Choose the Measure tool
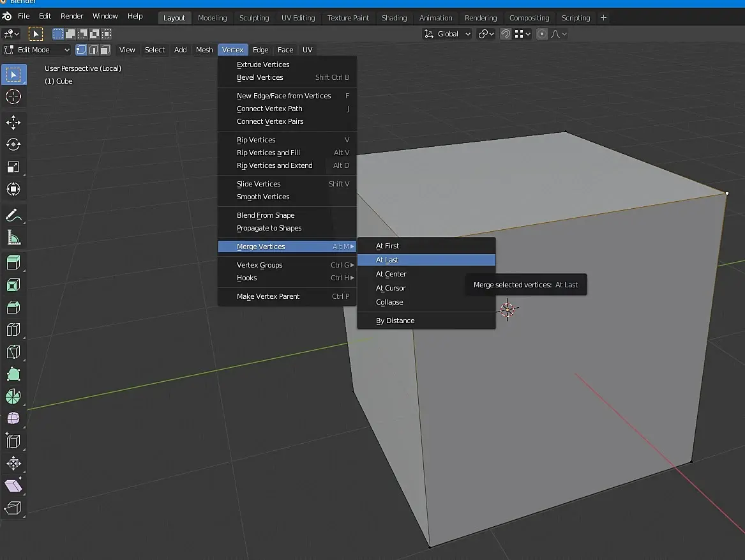Viewport: 745px width, 560px height. point(13,238)
